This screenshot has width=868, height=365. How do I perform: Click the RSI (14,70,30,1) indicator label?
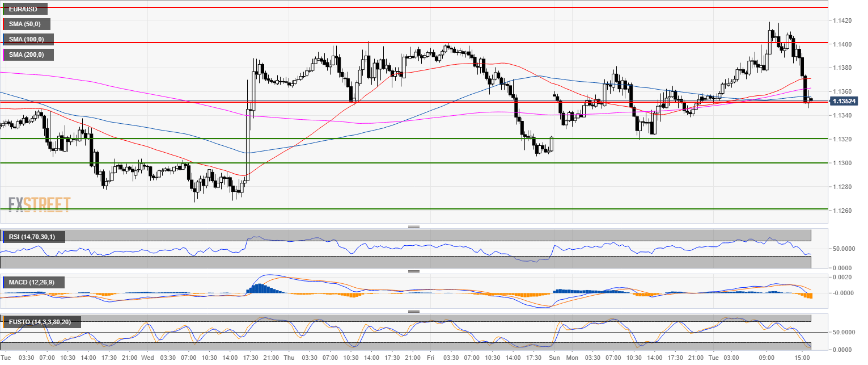pos(33,236)
